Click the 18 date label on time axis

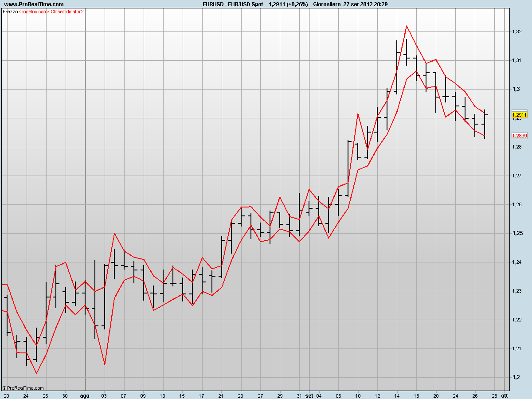pyautogui.click(x=416, y=395)
